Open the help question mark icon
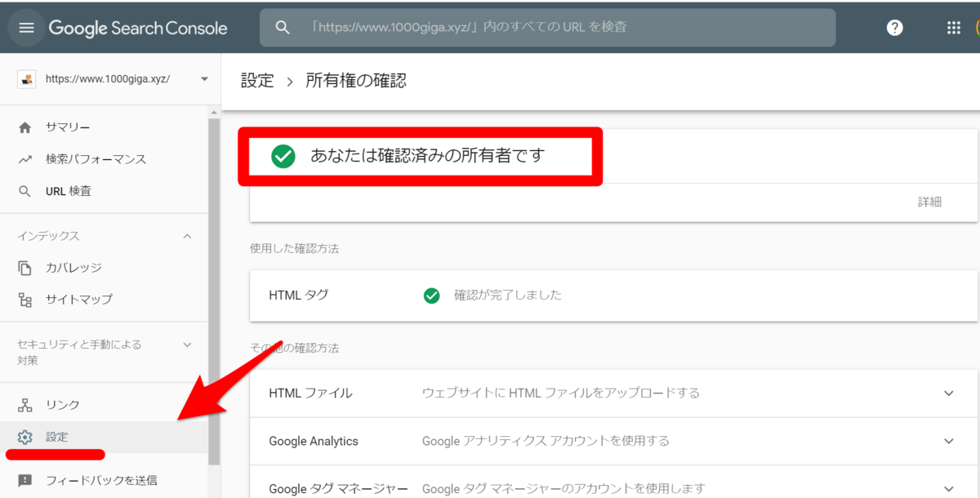This screenshot has height=498, width=980. (895, 28)
